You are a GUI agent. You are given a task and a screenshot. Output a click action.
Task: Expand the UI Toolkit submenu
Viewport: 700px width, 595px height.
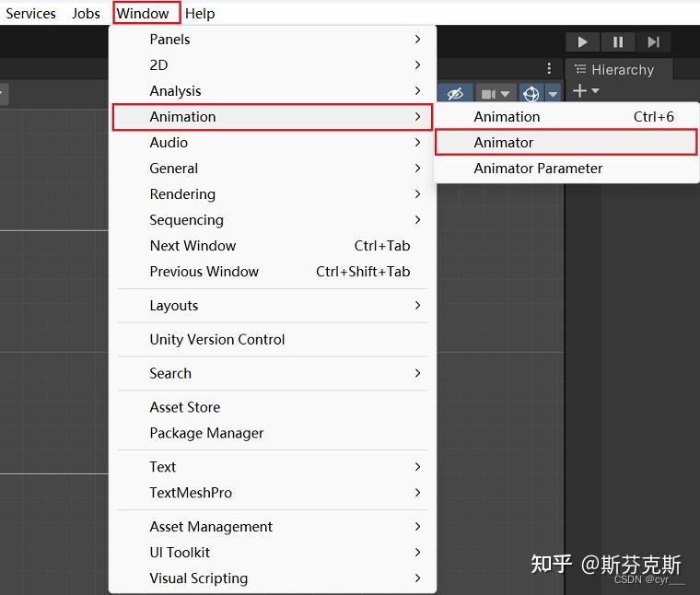273,553
